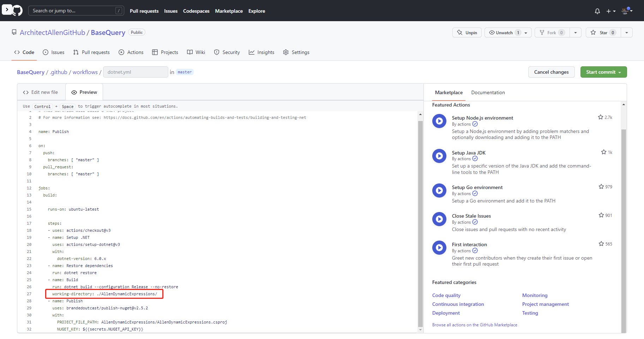
Task: Go to the repository Pull requests tab
Action: (x=91, y=52)
